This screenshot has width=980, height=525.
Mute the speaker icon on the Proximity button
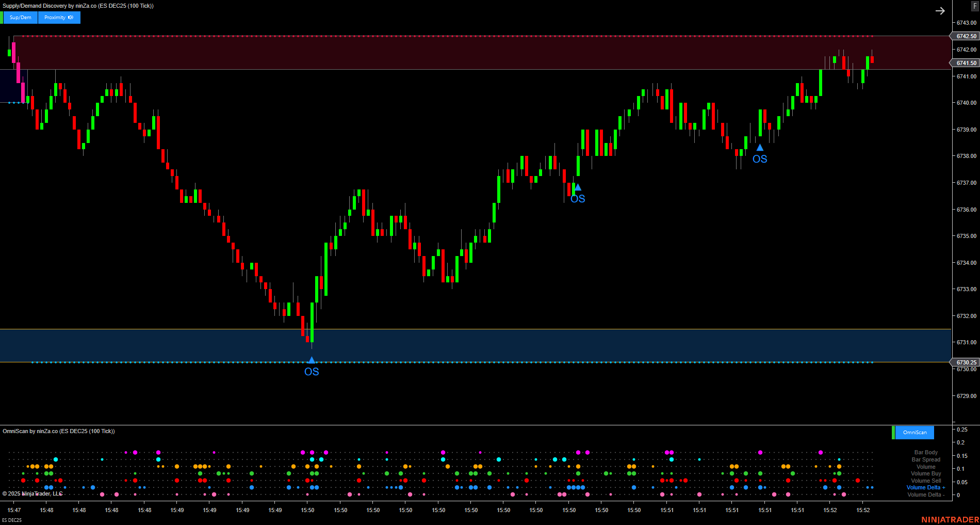coord(71,17)
